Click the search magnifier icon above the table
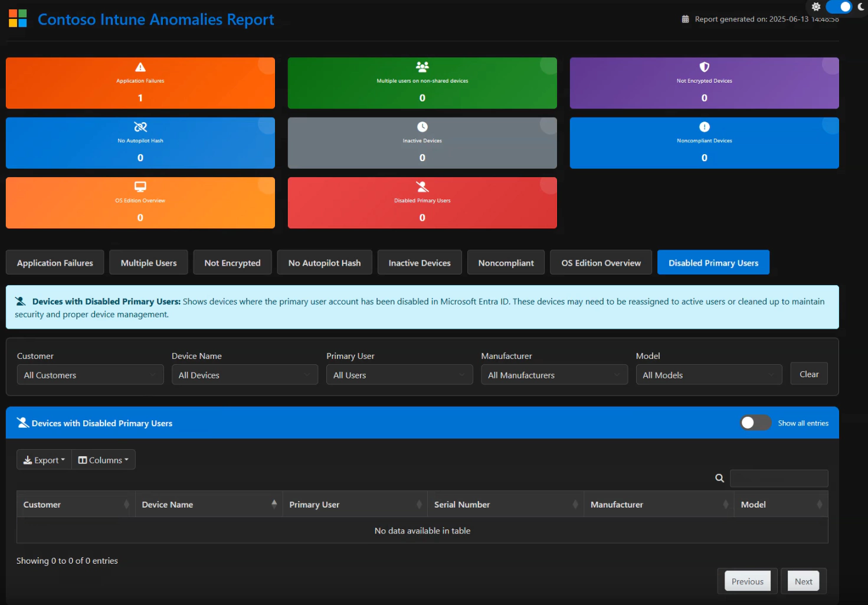 click(719, 478)
